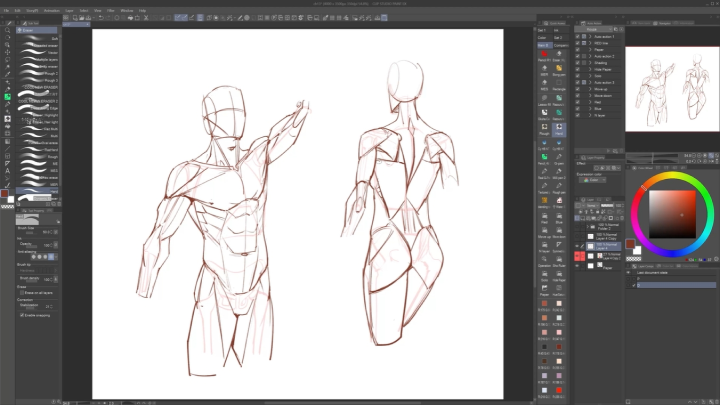Screen dimensions: 720x405
Task: Uncheck the N layer action checkbox
Action: [578, 115]
